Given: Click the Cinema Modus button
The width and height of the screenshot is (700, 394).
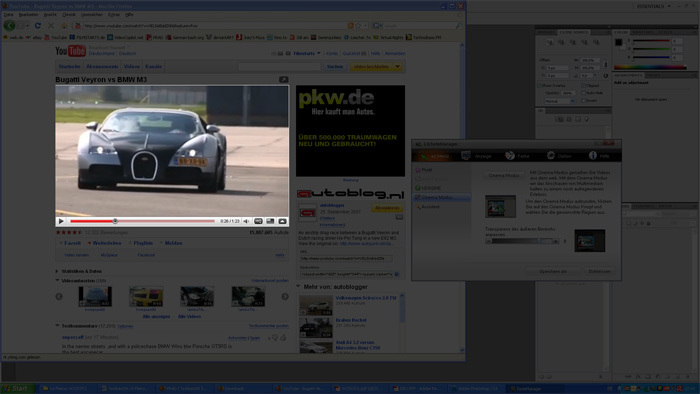Looking at the screenshot, I should (x=504, y=175).
